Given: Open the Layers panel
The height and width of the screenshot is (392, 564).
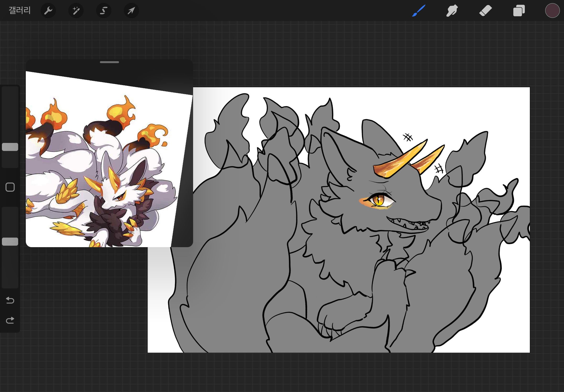Looking at the screenshot, I should coord(519,11).
